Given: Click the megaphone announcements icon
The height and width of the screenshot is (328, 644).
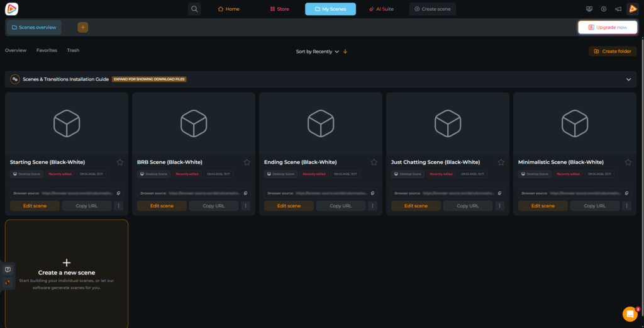Looking at the screenshot, I should 618,9.
